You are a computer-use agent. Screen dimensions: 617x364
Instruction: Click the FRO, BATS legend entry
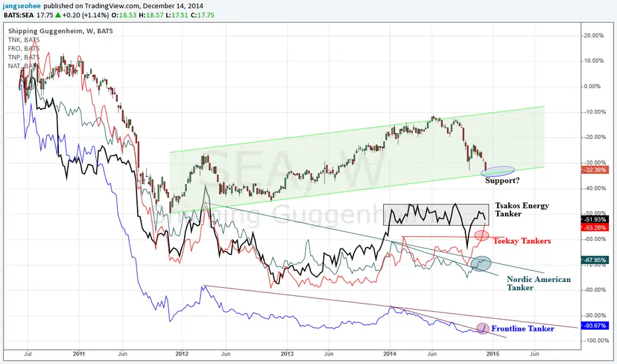coord(24,48)
